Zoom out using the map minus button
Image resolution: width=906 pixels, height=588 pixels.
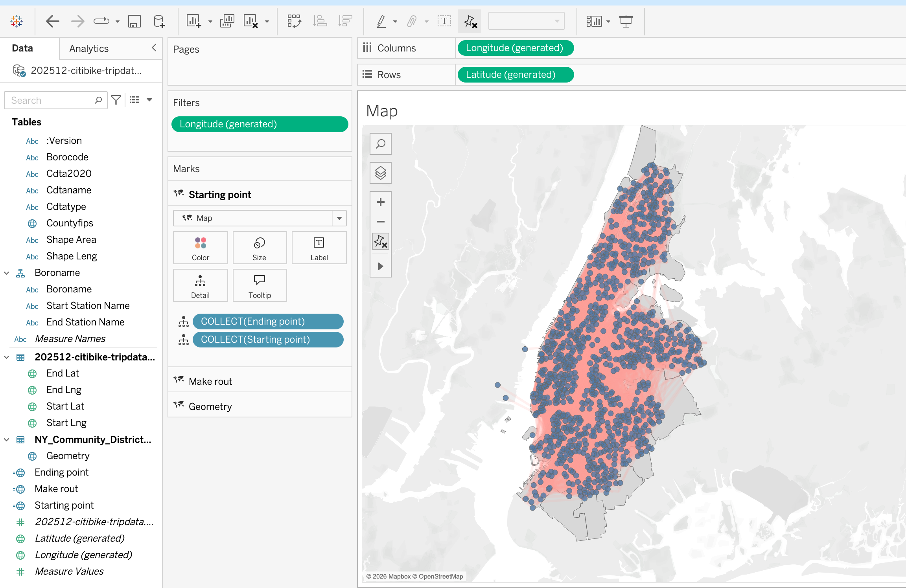tap(380, 222)
